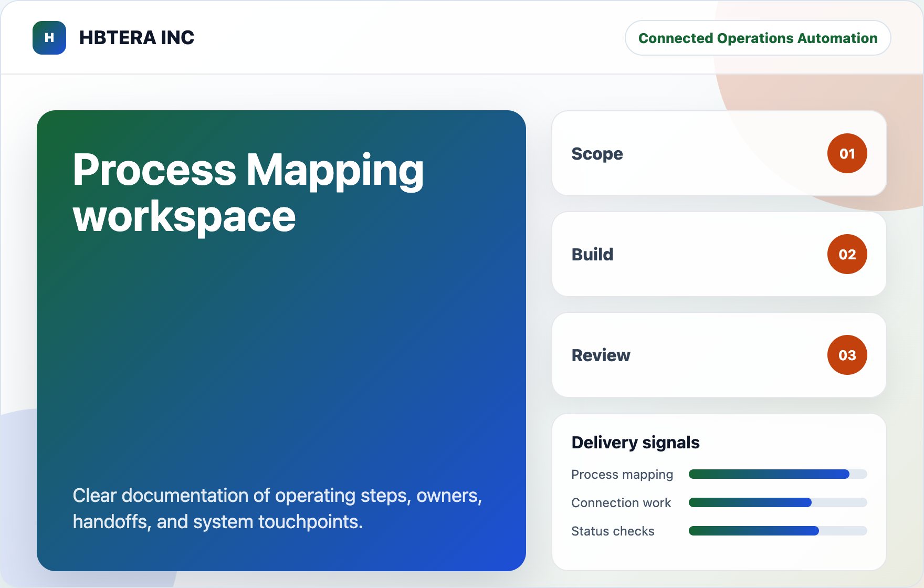Open the Connected Operations Automation pill
Viewport: 924px width, 588px height.
pyautogui.click(x=758, y=38)
